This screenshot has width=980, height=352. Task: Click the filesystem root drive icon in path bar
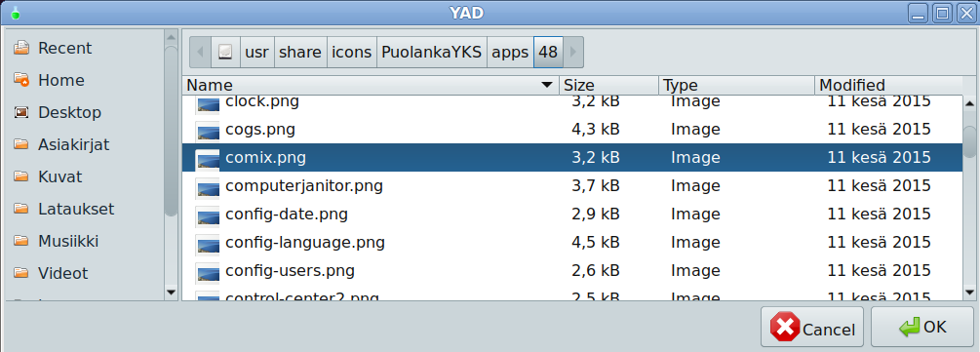225,52
